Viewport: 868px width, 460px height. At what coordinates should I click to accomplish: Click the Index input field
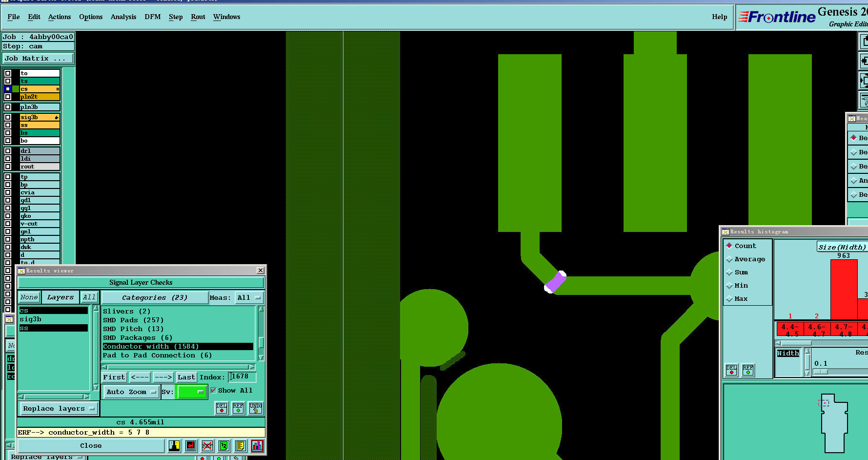[242, 376]
